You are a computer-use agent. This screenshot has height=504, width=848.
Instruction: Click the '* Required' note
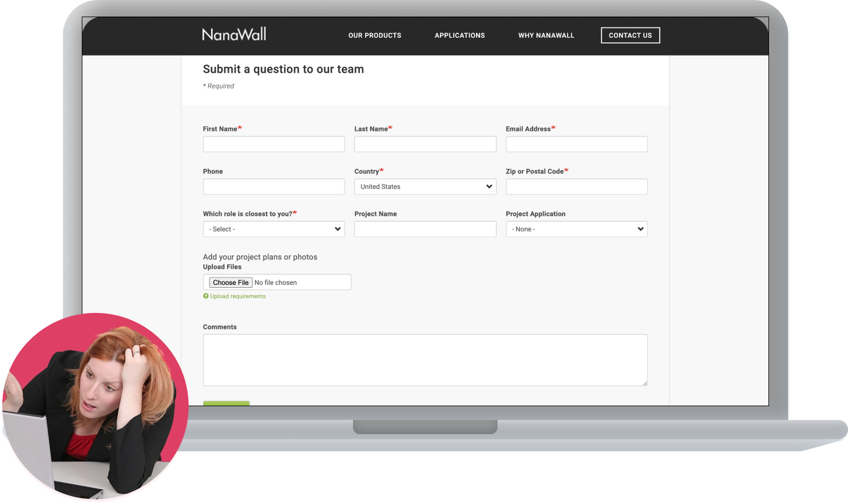click(x=219, y=86)
